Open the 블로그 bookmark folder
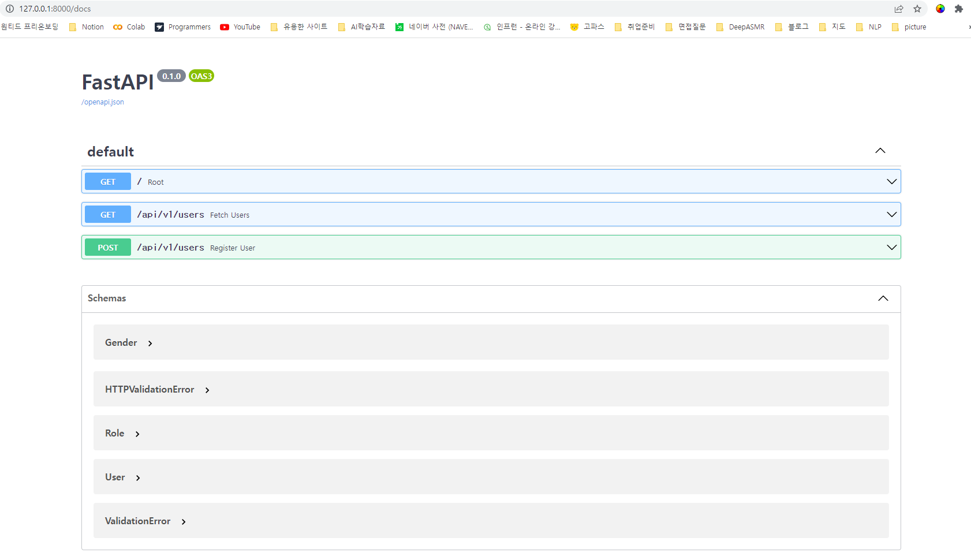This screenshot has width=971, height=560. click(792, 27)
